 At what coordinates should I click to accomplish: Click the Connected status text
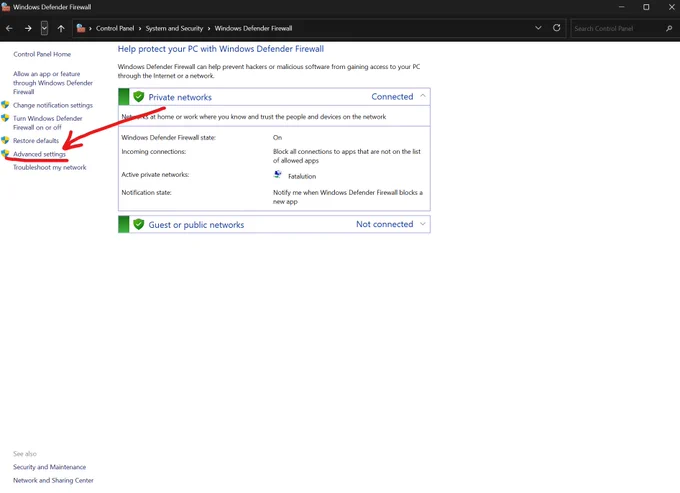coord(392,97)
